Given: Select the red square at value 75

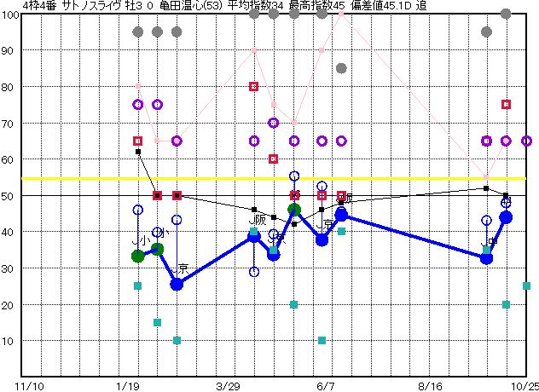Looking at the screenshot, I should (506, 104).
